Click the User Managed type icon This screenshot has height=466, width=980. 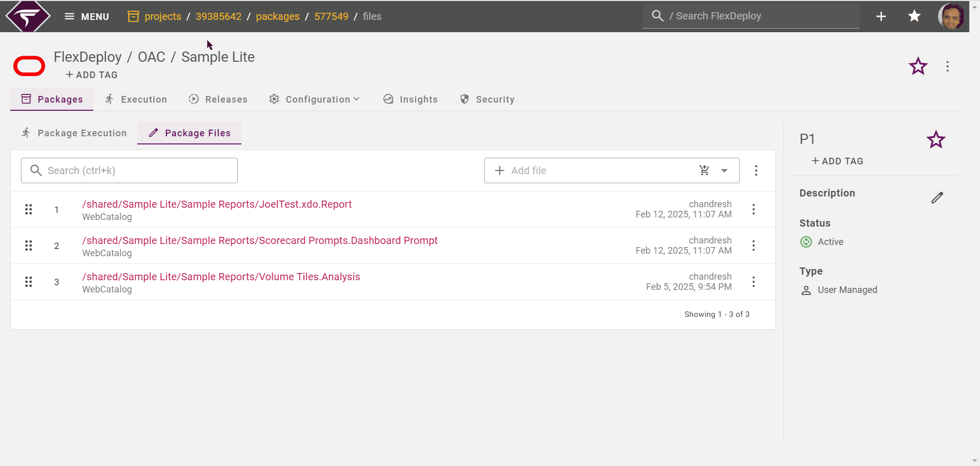point(806,290)
